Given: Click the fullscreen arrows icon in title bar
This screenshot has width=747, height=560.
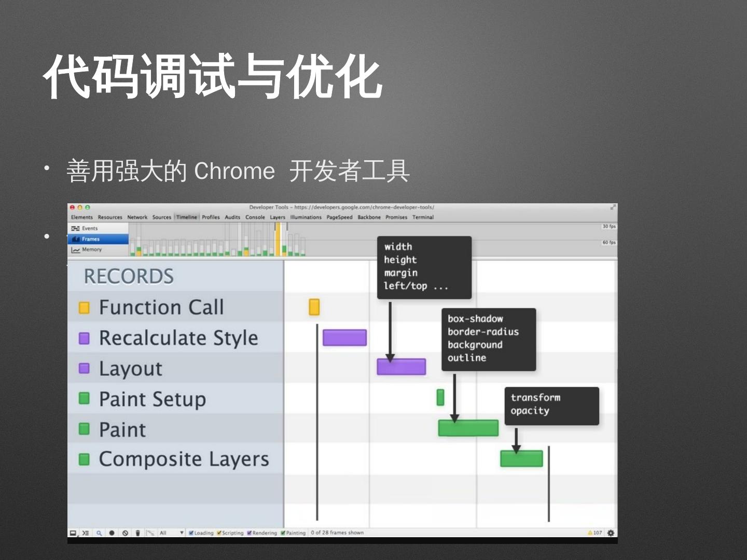Looking at the screenshot, I should [x=613, y=207].
